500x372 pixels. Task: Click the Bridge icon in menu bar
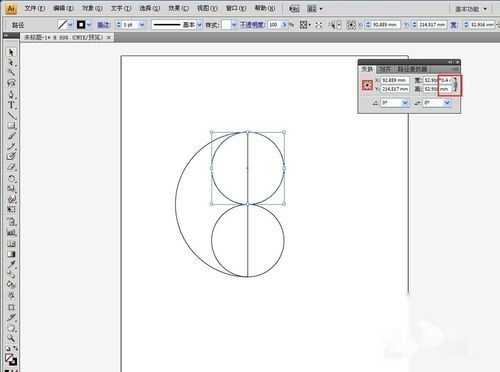294,9
